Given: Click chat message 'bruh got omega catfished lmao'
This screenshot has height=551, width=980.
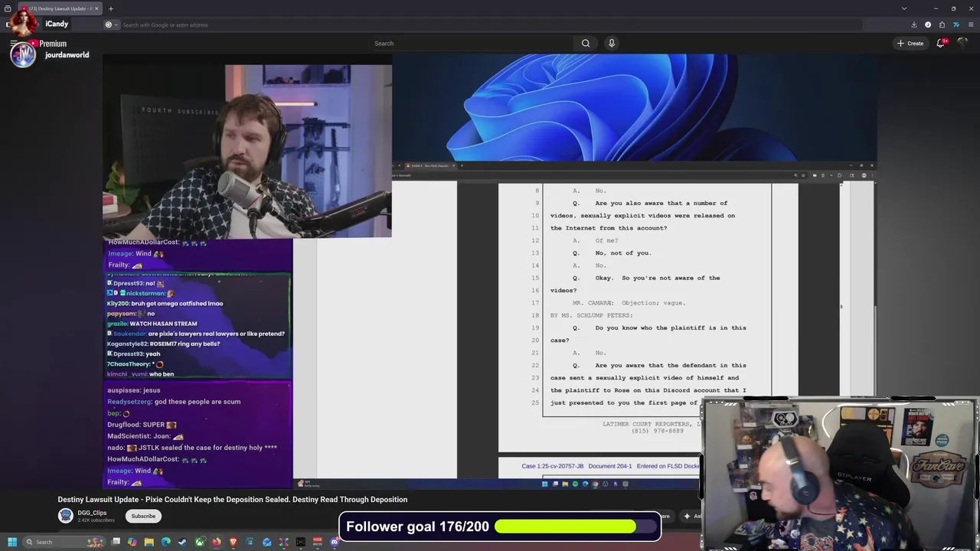Looking at the screenshot, I should coord(178,304).
